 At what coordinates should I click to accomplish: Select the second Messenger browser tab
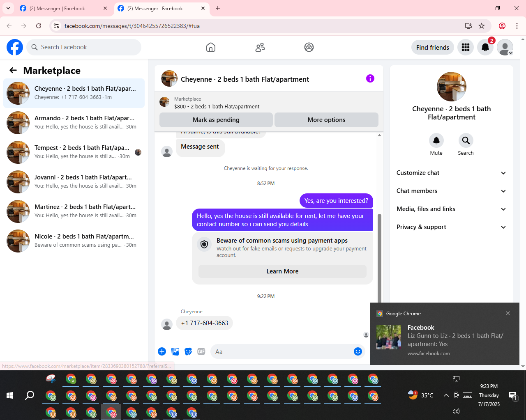[161, 8]
